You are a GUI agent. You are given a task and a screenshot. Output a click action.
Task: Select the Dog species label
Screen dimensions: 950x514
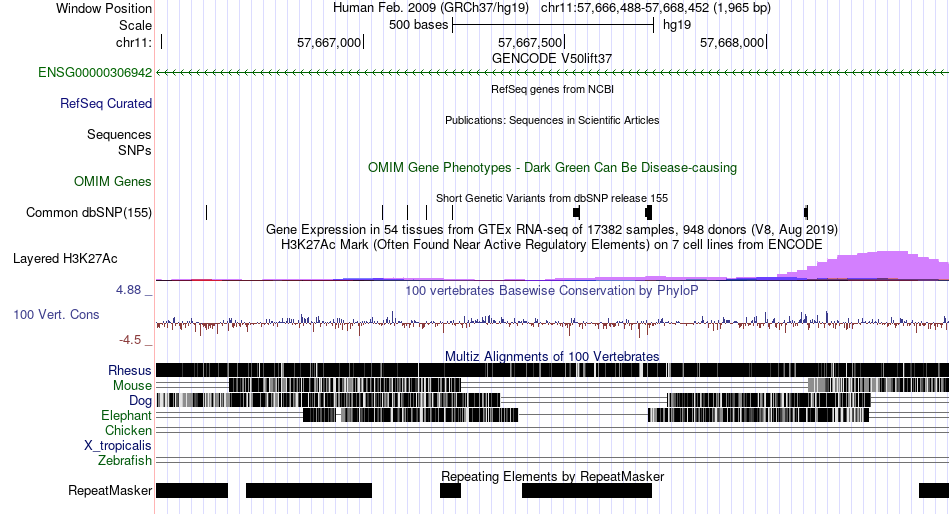[x=140, y=401]
